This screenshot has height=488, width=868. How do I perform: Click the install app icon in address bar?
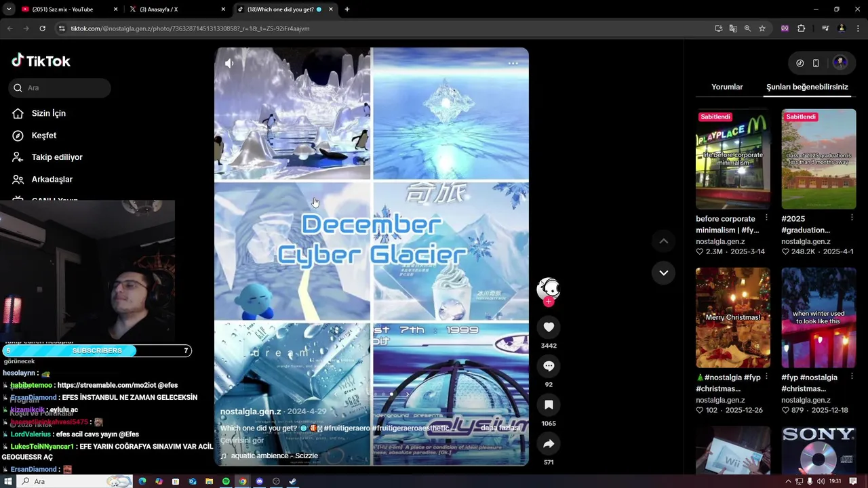click(x=718, y=28)
